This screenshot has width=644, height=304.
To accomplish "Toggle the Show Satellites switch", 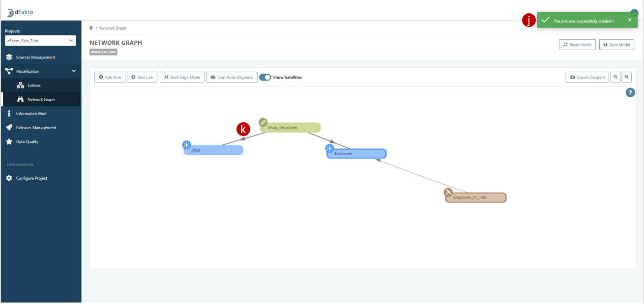I will [x=265, y=77].
